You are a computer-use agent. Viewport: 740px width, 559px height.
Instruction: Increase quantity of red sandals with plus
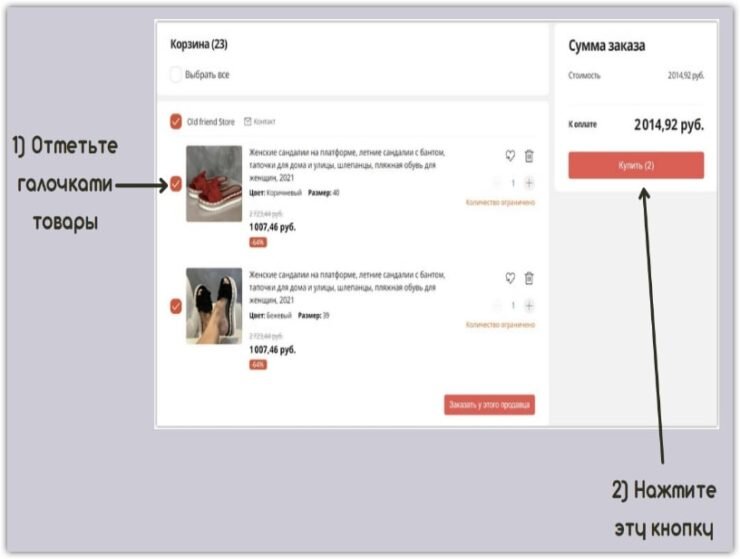(529, 183)
